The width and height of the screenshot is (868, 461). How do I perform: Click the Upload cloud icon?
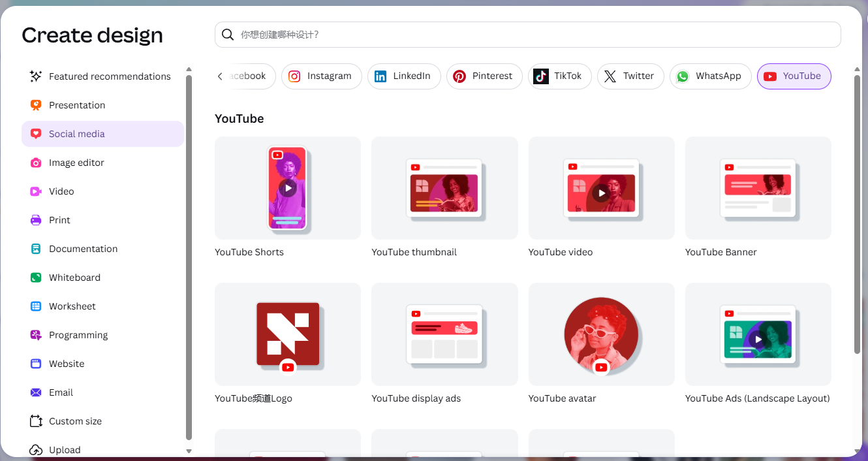pyautogui.click(x=36, y=450)
